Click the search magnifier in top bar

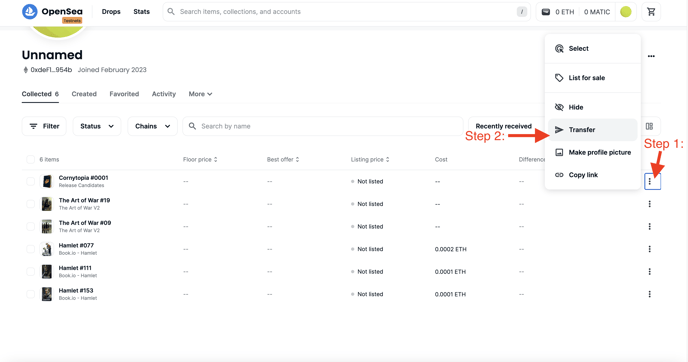171,12
